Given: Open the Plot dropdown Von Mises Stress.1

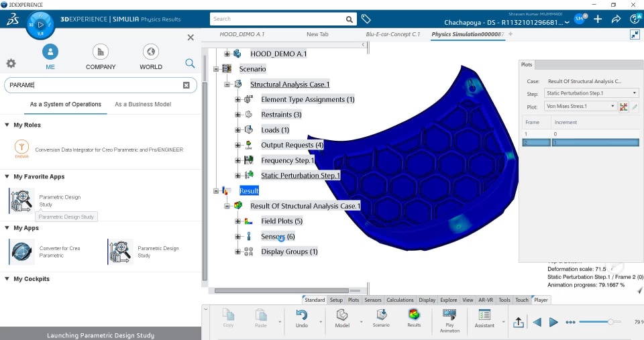Looking at the screenshot, I should pos(580,106).
